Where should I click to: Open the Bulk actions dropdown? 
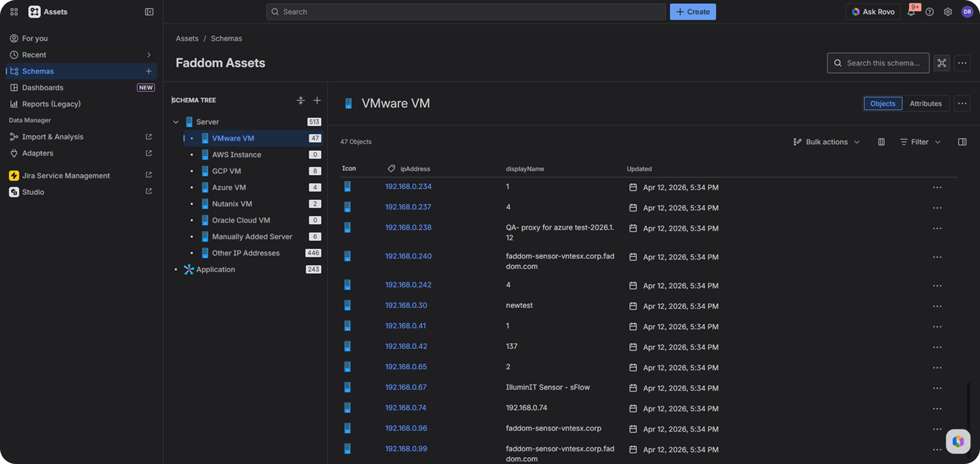[x=826, y=142]
